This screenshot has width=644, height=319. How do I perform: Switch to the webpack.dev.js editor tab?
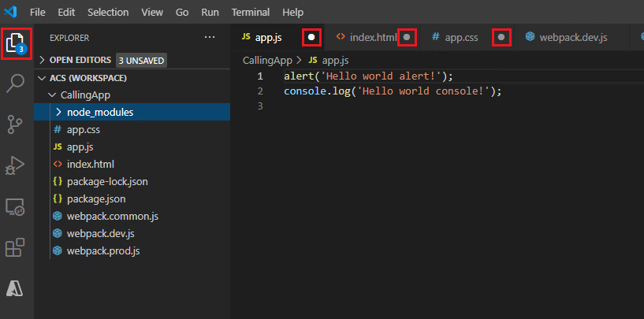pyautogui.click(x=571, y=37)
